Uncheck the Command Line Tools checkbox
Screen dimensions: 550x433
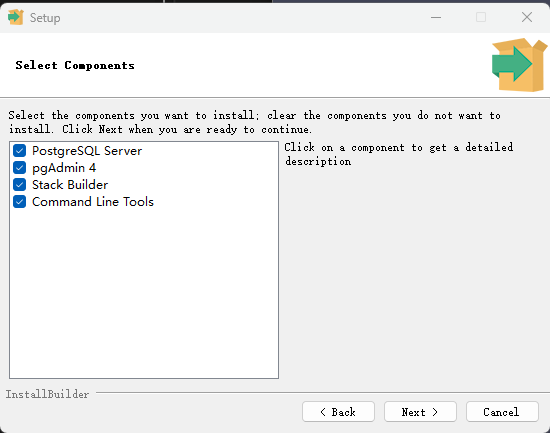coord(20,202)
